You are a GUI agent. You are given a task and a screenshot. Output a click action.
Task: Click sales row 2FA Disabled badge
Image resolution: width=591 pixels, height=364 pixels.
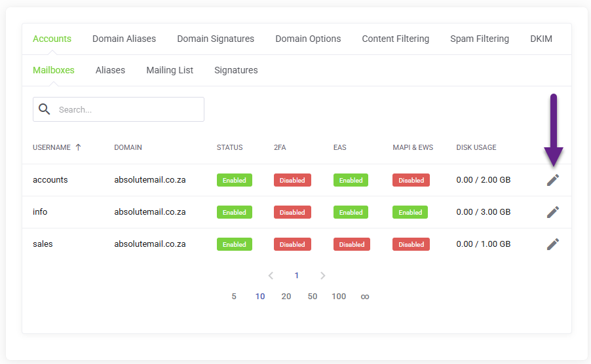(x=292, y=244)
